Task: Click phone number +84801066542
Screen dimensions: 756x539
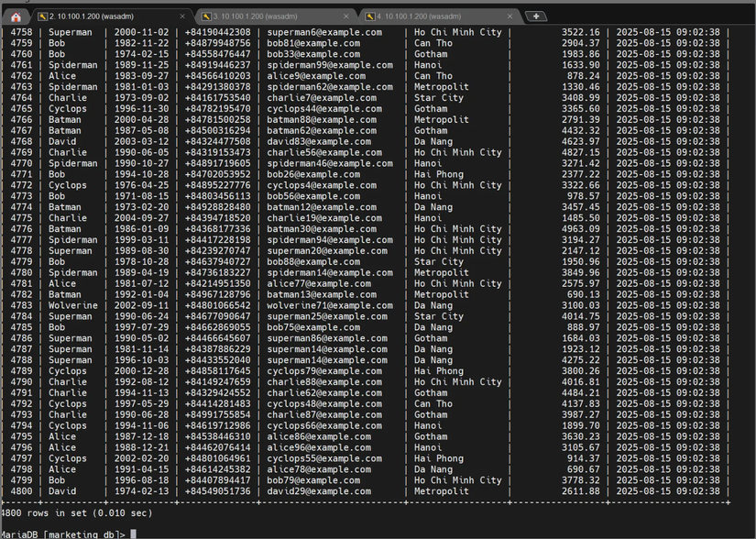Action: 218,305
